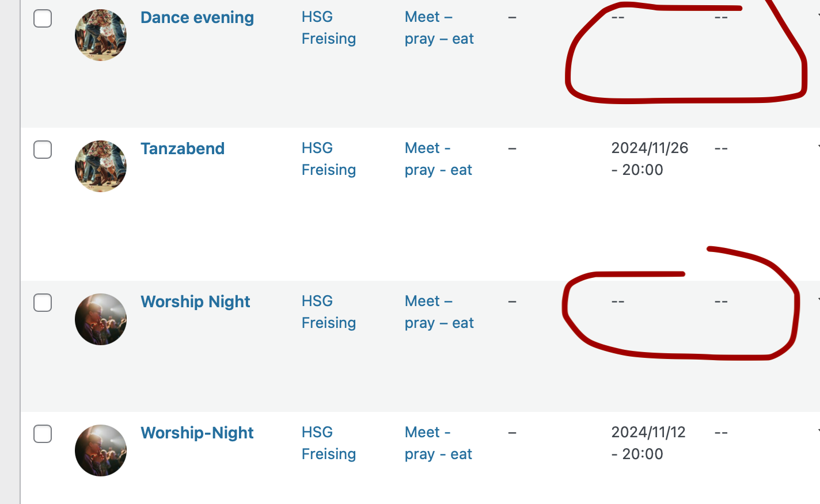This screenshot has height=504, width=820.
Task: Check the Dance evening row checkbox
Action: (43, 18)
